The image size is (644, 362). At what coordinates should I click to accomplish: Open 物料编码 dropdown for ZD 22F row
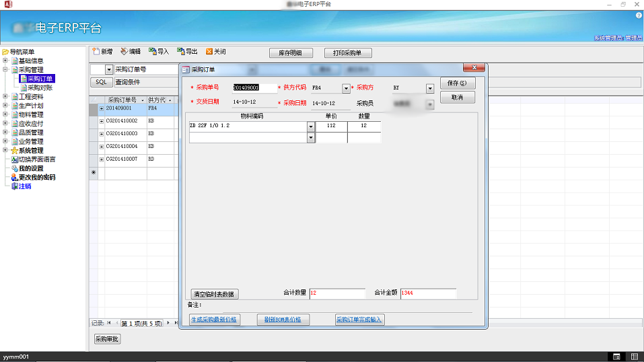[x=310, y=126]
